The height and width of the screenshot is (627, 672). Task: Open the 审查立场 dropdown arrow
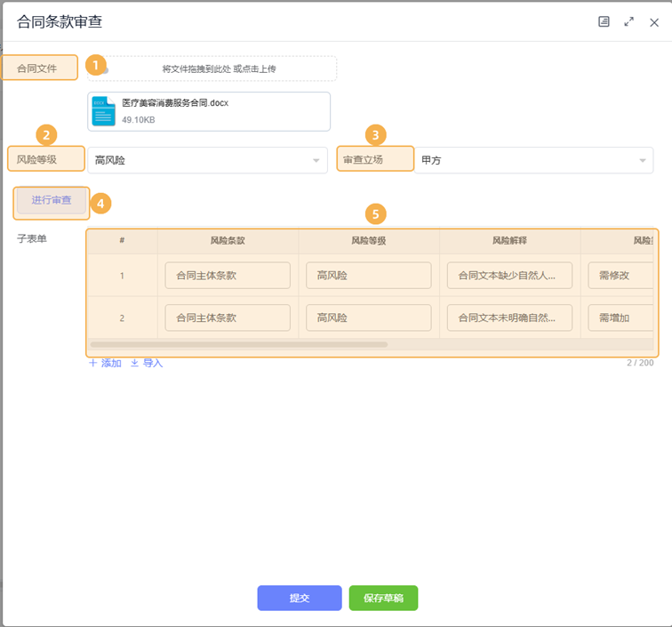pos(643,160)
